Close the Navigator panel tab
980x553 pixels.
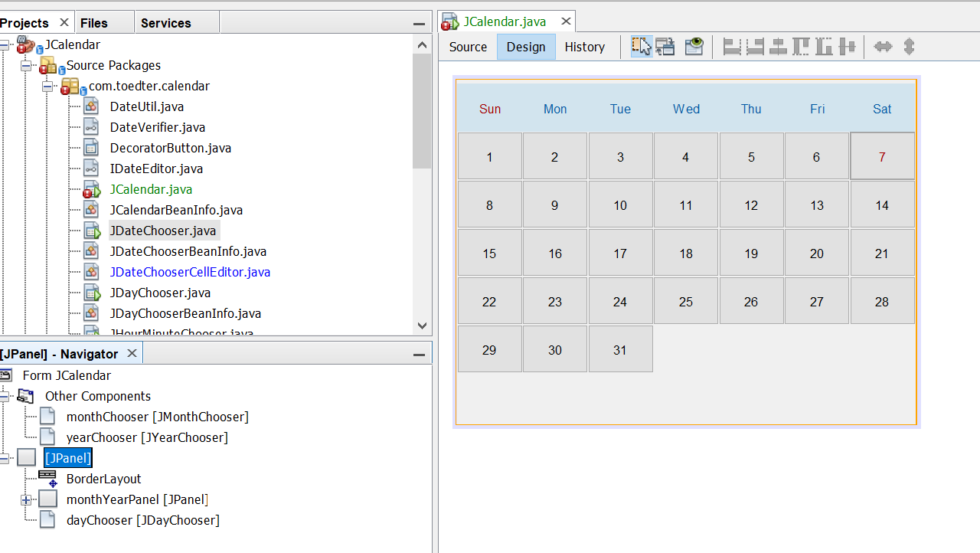click(x=132, y=353)
